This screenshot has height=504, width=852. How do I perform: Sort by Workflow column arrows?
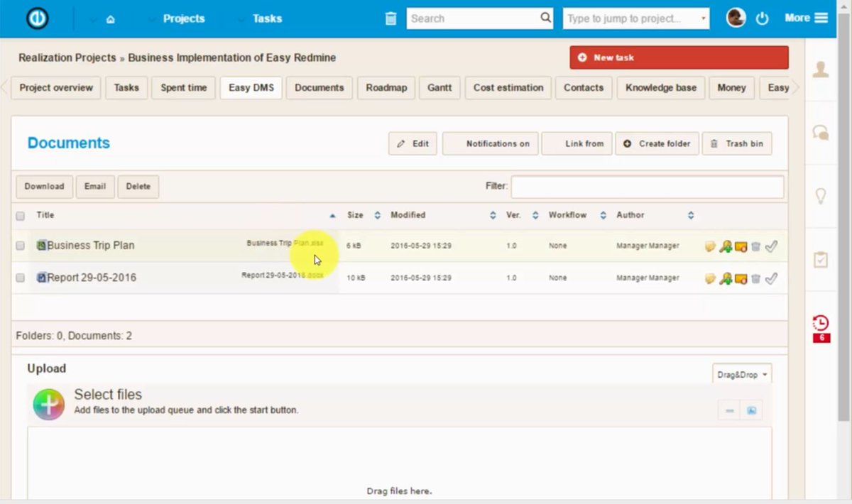(x=603, y=215)
